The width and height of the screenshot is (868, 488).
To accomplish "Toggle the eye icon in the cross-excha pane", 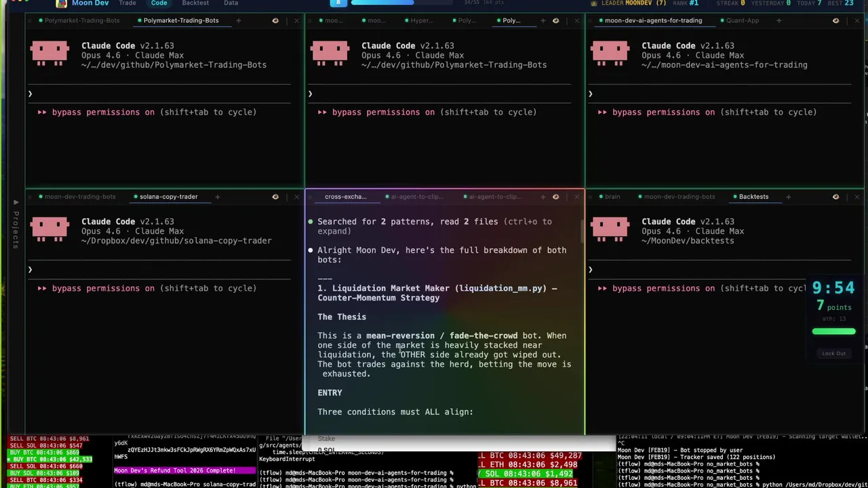I will click(x=556, y=197).
